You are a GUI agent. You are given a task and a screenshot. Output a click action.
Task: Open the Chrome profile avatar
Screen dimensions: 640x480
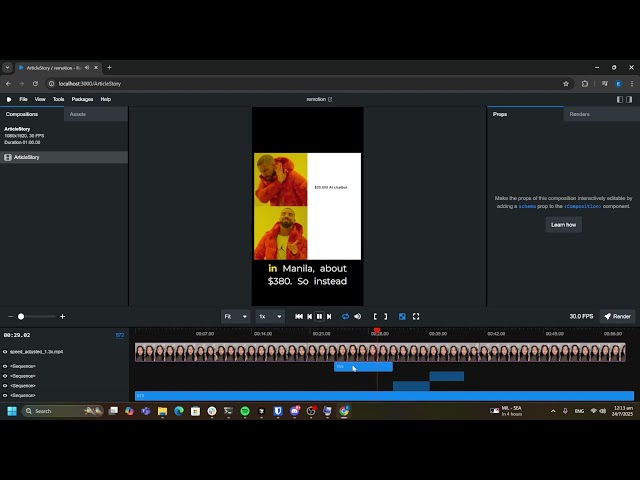[x=619, y=84]
